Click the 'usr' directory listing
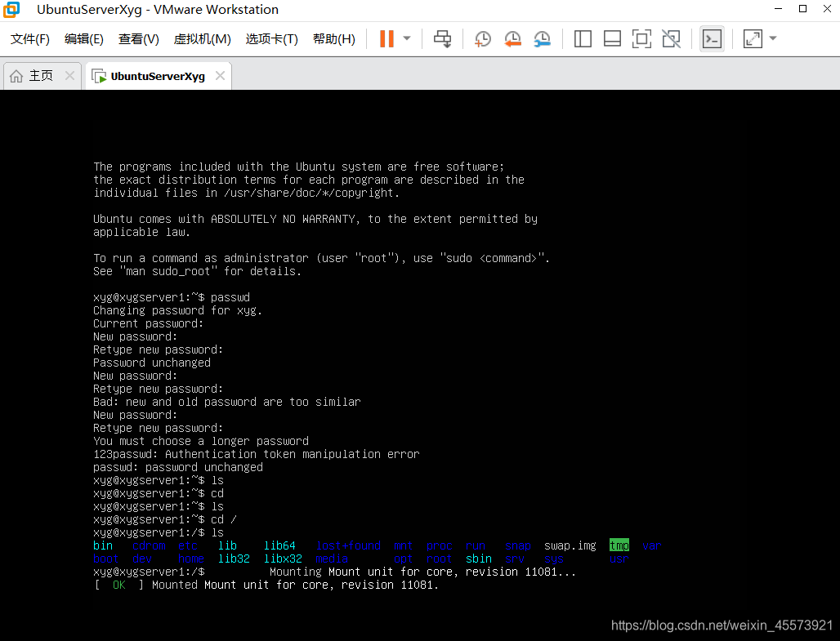This screenshot has height=641, width=840. pyautogui.click(x=619, y=559)
